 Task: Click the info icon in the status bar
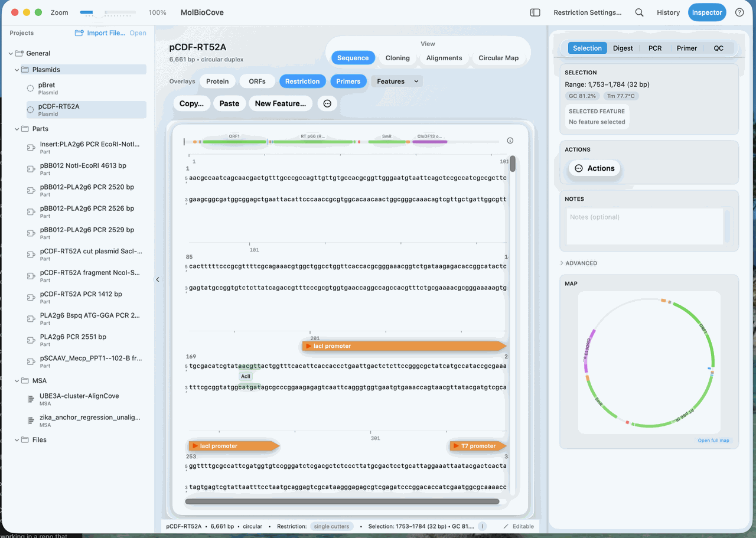(483, 526)
